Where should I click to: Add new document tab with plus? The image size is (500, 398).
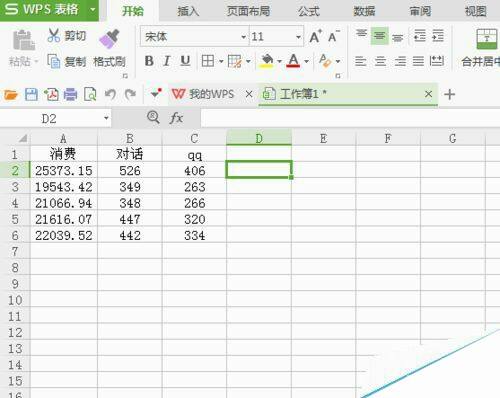(x=450, y=95)
